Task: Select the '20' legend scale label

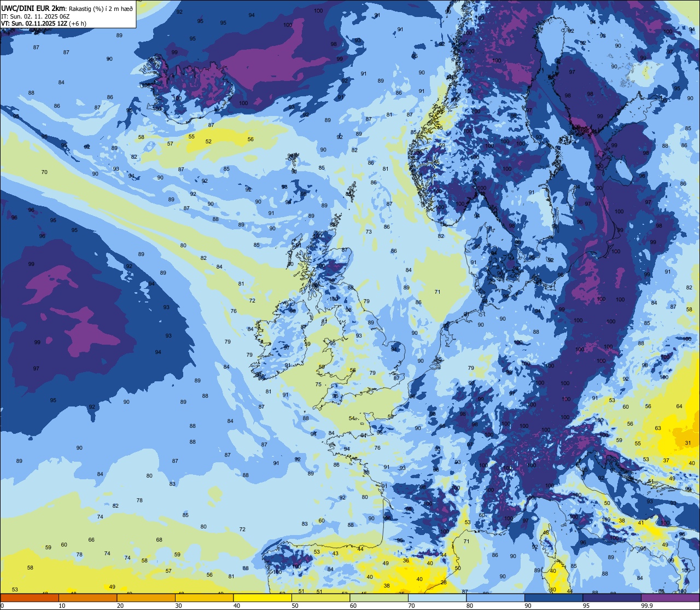Action: click(120, 606)
